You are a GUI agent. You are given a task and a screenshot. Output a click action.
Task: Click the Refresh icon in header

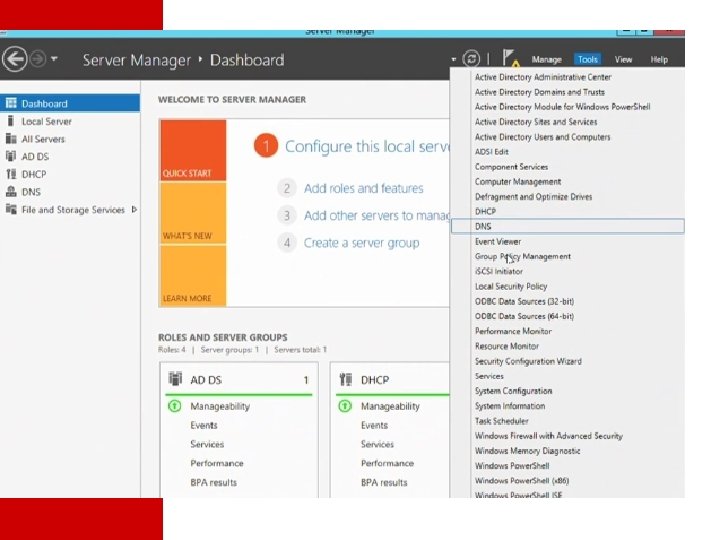pos(471,59)
